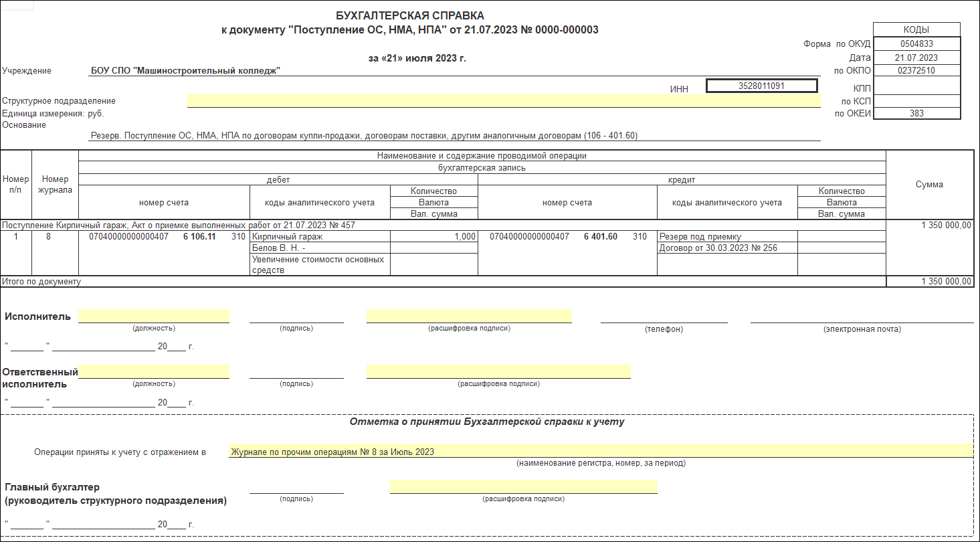Click the Итого по документу sum 1 350 000,00
Image resolution: width=980 pixels, height=542 pixels.
[929, 282]
